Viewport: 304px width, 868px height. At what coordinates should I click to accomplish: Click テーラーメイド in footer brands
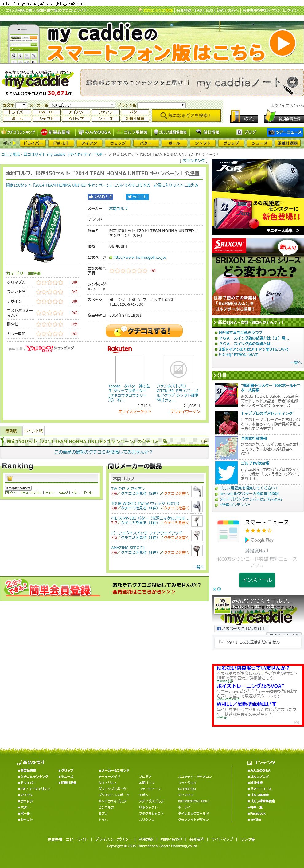click(x=109, y=777)
